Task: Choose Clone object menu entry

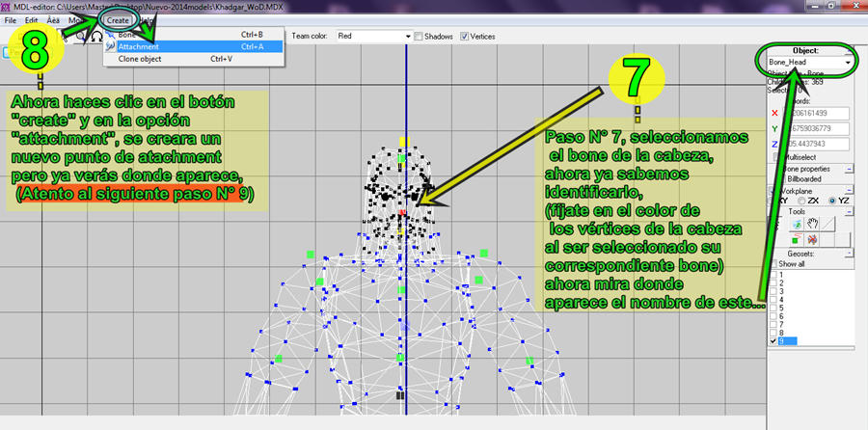Action: pyautogui.click(x=194, y=59)
